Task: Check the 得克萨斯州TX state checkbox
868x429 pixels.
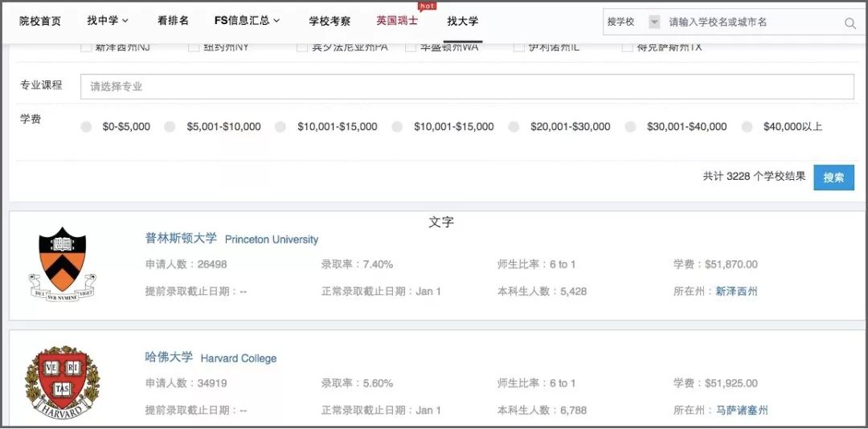Action: pos(627,47)
